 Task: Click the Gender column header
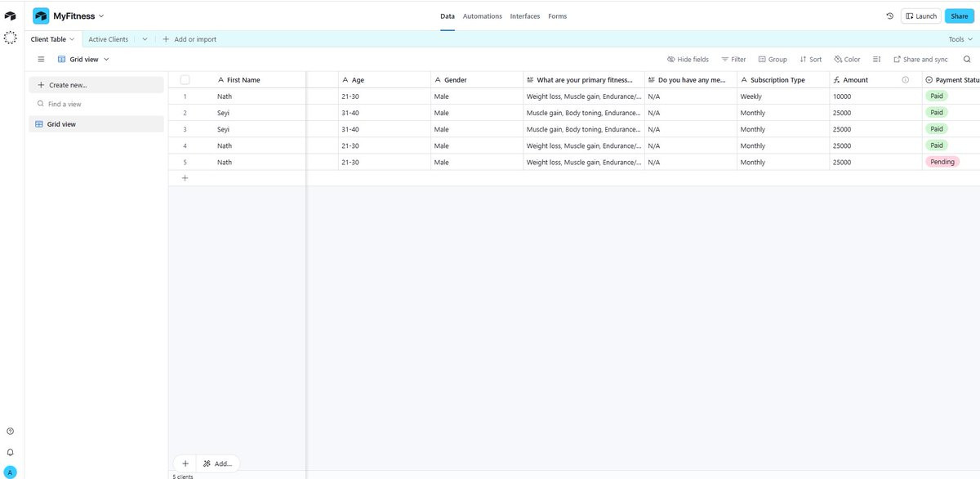click(x=477, y=80)
